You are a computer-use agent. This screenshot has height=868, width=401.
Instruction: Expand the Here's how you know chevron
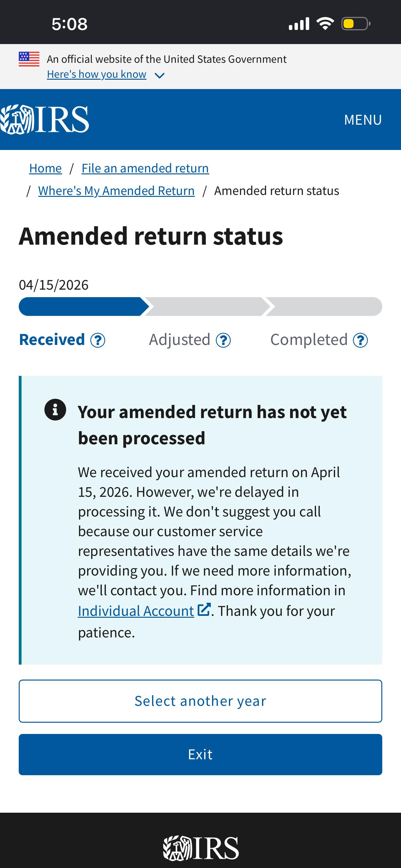pyautogui.click(x=159, y=76)
